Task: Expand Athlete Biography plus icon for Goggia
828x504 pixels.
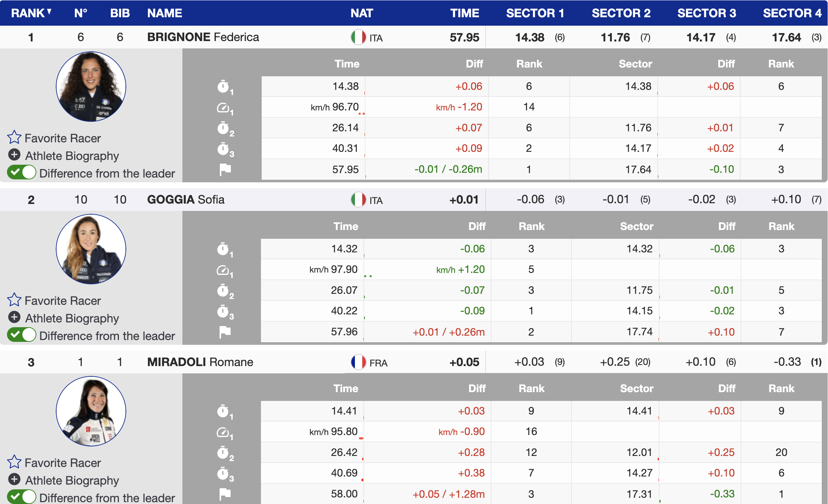Action: click(14, 317)
